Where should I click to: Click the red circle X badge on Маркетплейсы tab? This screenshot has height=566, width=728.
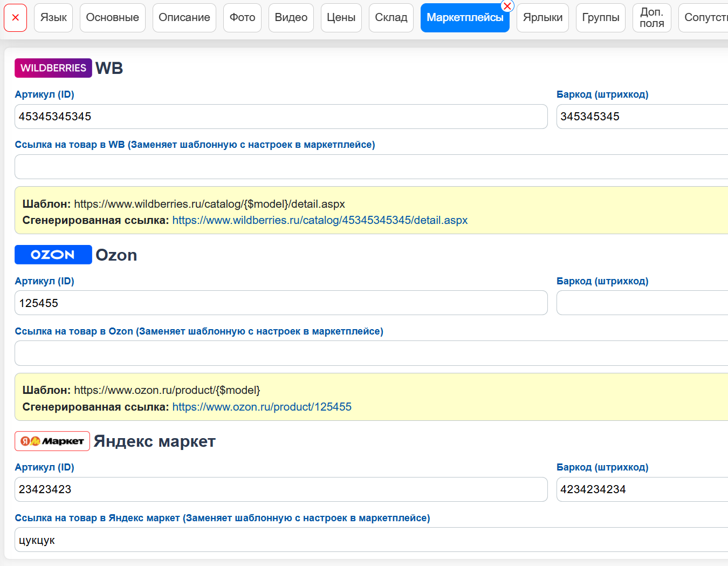(x=507, y=6)
